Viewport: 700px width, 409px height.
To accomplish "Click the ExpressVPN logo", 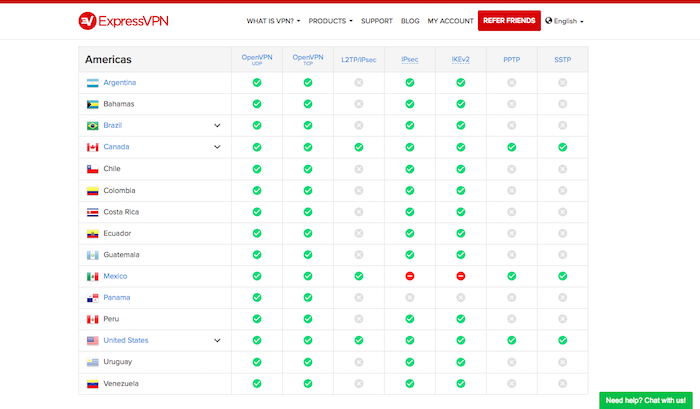I will (x=123, y=21).
